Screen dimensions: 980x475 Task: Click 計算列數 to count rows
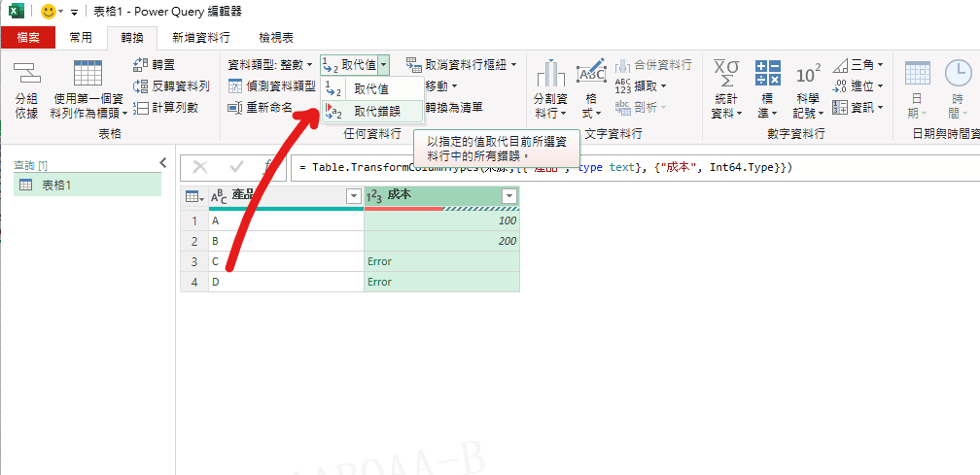pos(165,108)
